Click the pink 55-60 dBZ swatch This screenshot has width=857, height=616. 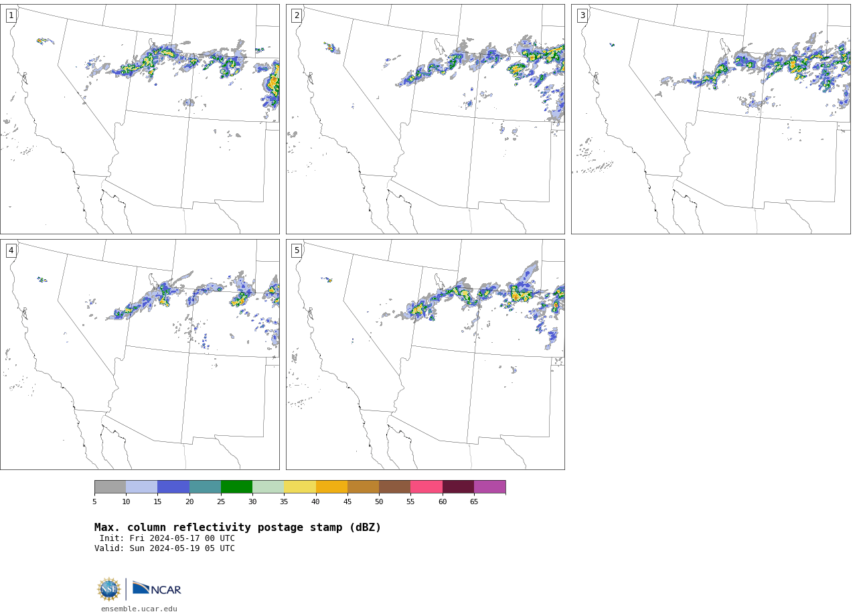coord(426,487)
